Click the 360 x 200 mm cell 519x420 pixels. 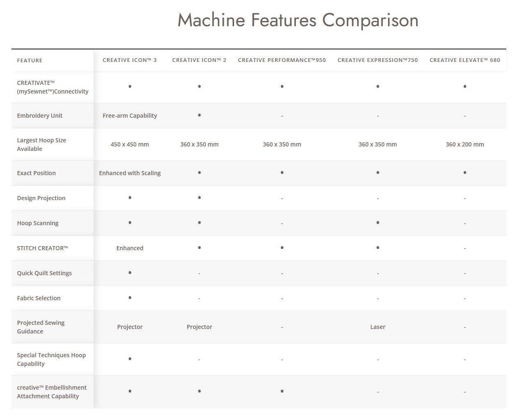[x=465, y=144]
